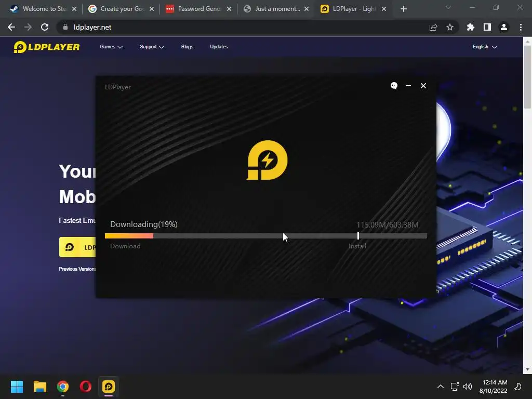Minimize the LDPlayer installer window
The height and width of the screenshot is (399, 532).
coord(408,86)
